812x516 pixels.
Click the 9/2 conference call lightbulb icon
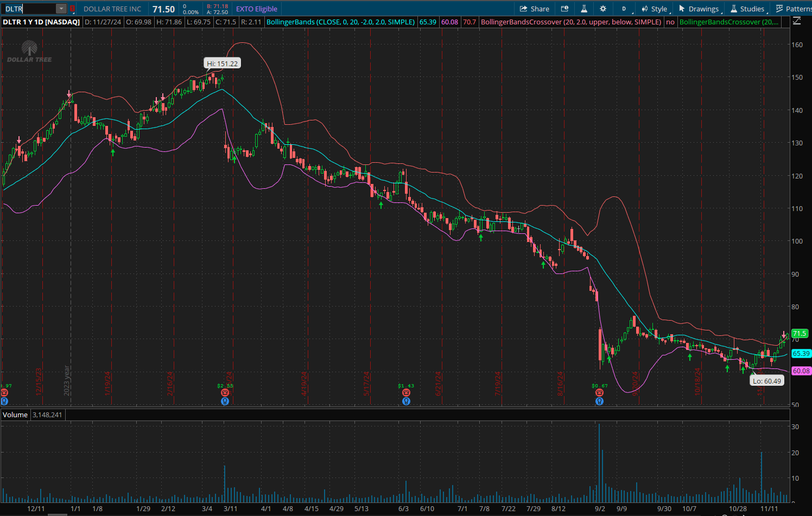599,402
